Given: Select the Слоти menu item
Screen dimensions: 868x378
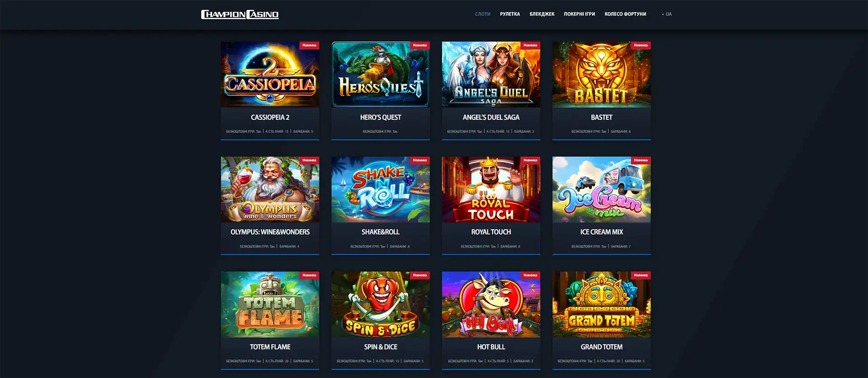Looking at the screenshot, I should point(482,14).
